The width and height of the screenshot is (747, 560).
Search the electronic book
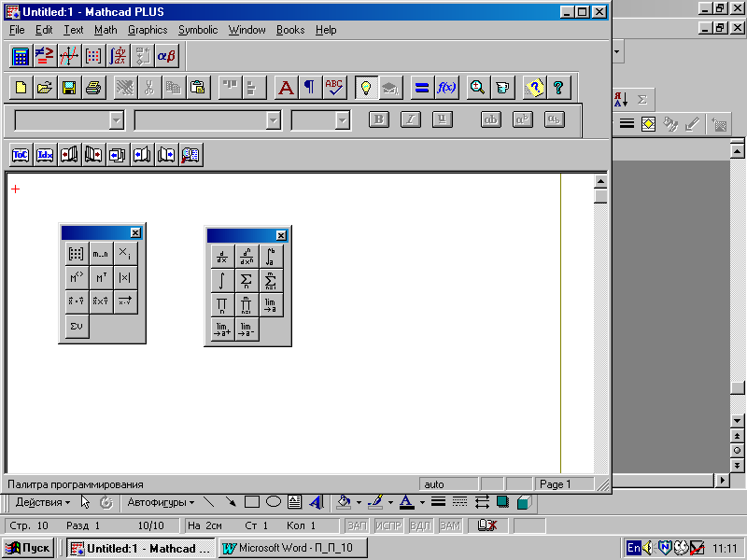(x=190, y=155)
